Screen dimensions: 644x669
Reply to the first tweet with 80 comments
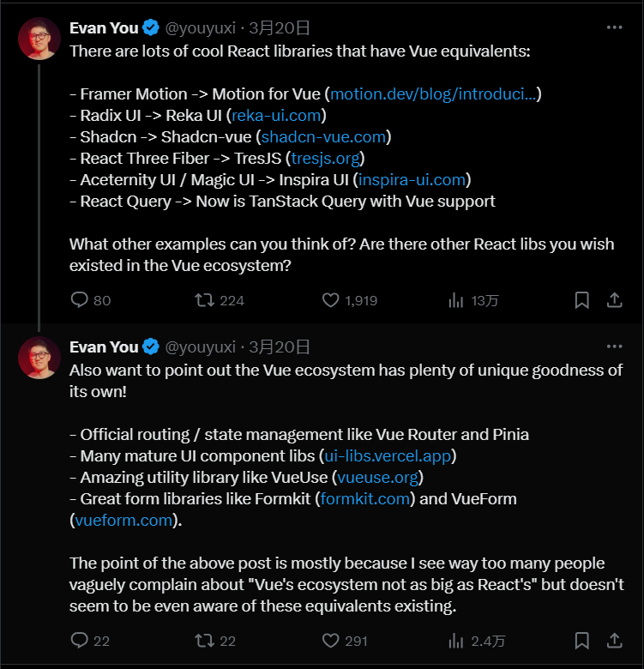pos(90,300)
